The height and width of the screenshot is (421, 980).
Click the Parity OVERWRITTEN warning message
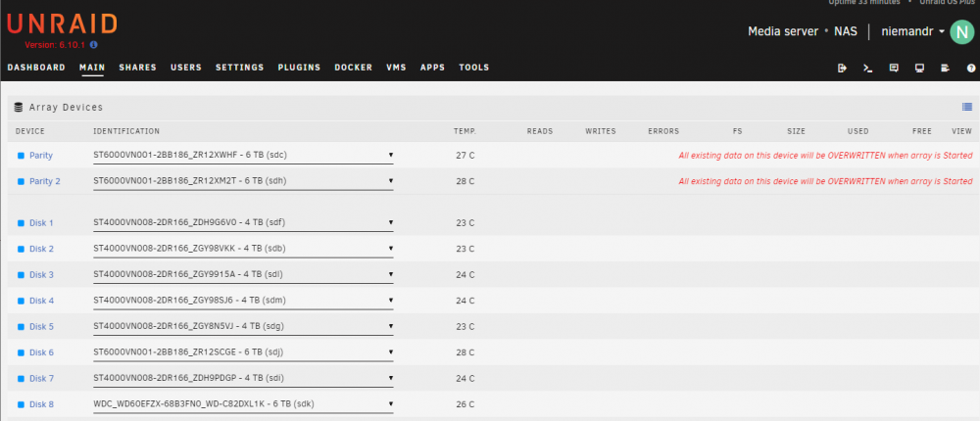click(825, 156)
